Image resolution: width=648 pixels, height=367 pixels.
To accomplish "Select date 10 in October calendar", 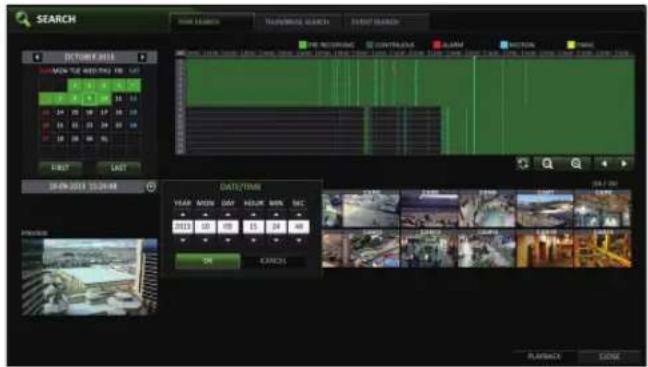I will click(x=105, y=99).
